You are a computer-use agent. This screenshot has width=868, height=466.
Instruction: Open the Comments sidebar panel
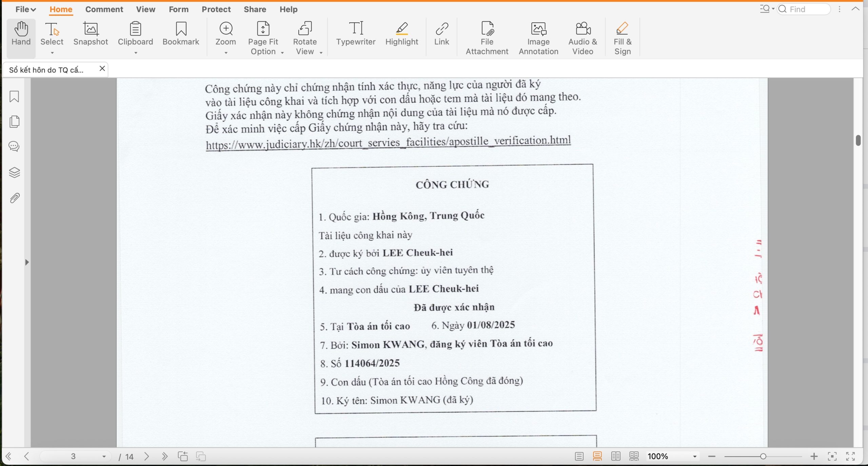pos(14,146)
